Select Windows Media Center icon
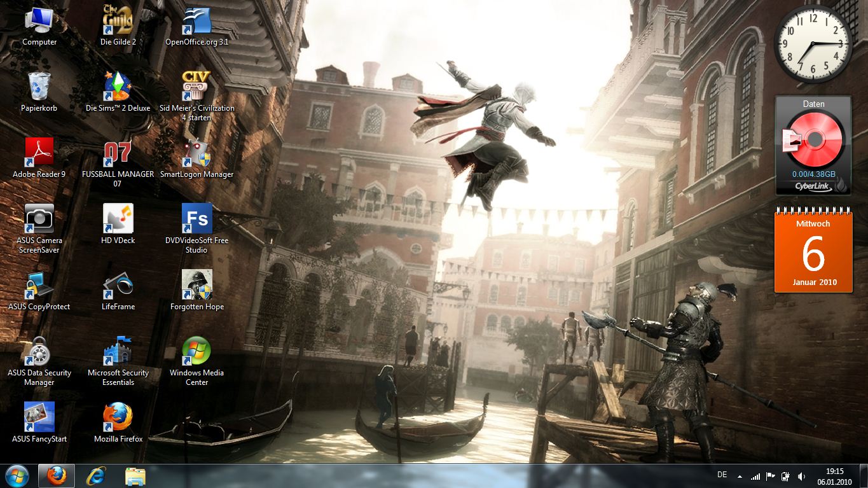 click(x=197, y=361)
